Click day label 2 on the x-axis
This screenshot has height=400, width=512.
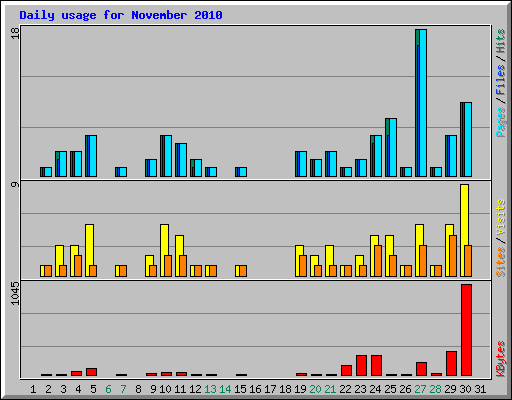pos(48,389)
